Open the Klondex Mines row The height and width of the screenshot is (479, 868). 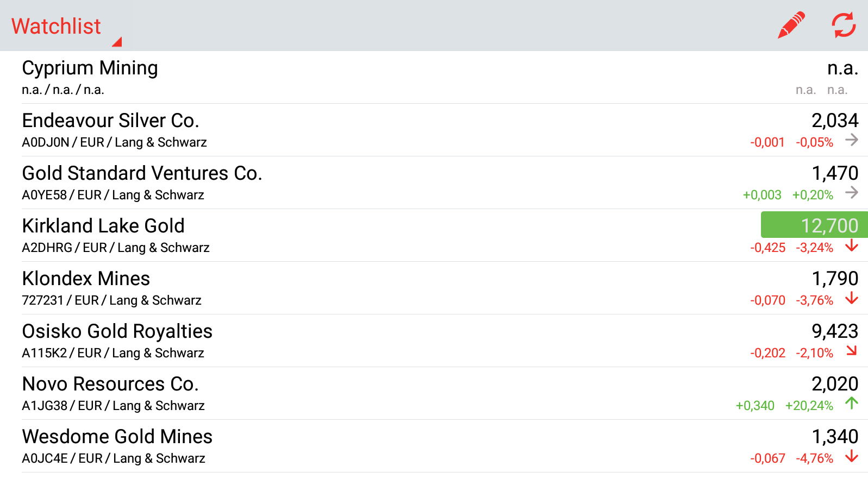pyautogui.click(x=86, y=279)
